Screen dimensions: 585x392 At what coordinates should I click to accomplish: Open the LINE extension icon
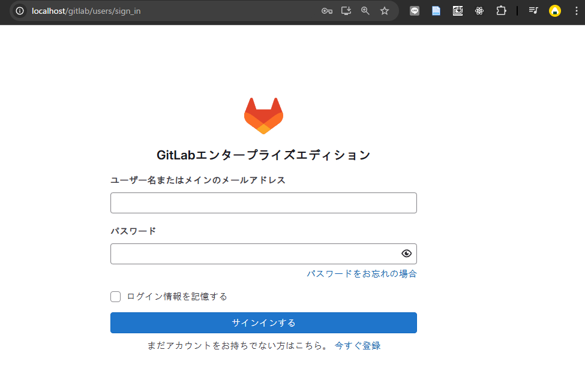[x=415, y=11]
